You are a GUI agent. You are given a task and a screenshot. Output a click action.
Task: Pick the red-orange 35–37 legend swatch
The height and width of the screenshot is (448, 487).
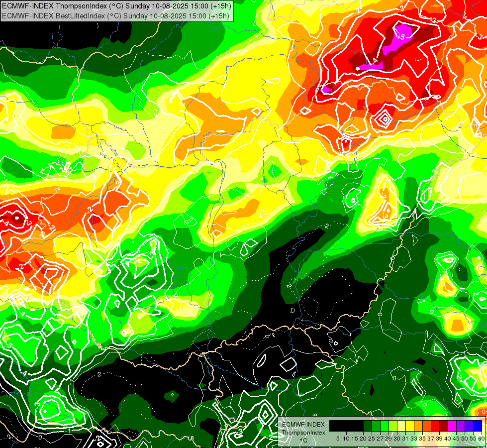point(427,426)
